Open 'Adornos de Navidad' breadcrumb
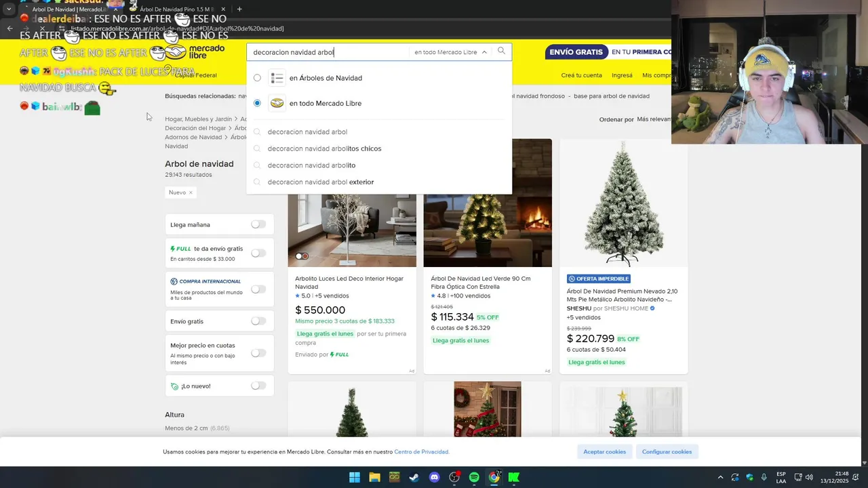The height and width of the screenshot is (488, 868). point(193,137)
